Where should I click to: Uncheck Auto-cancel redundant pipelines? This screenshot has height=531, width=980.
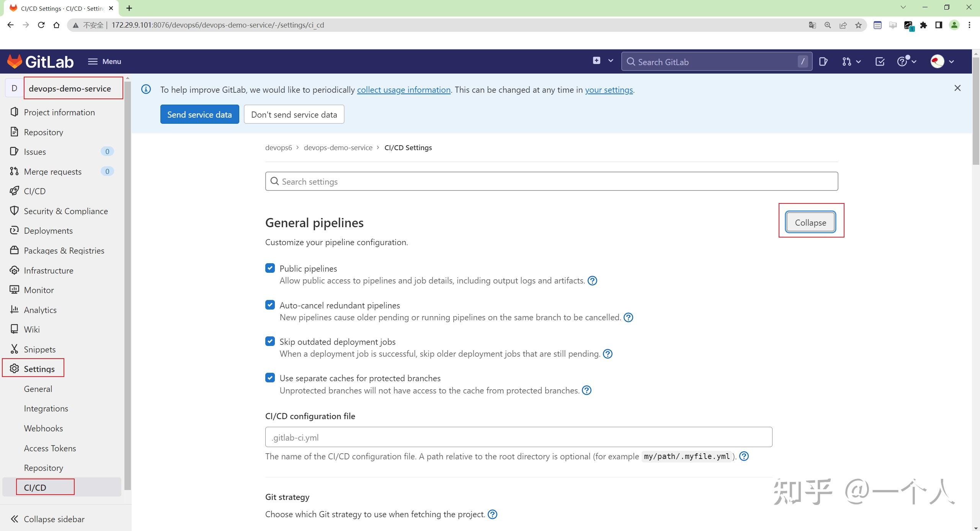pos(270,305)
